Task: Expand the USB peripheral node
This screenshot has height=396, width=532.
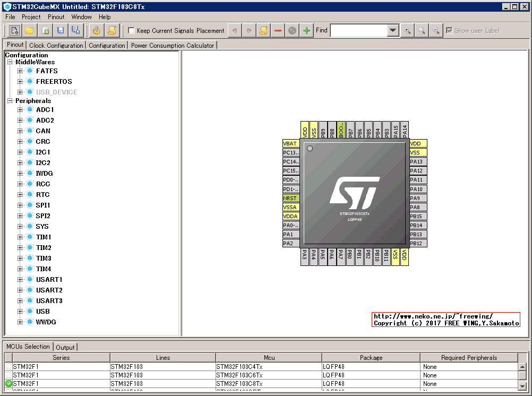Action: click(20, 311)
